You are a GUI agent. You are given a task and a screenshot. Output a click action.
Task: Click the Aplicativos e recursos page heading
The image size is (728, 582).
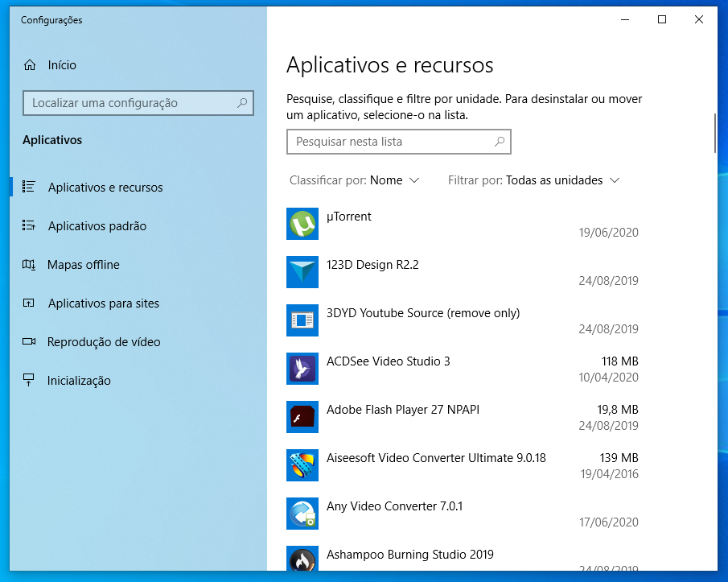(390, 65)
